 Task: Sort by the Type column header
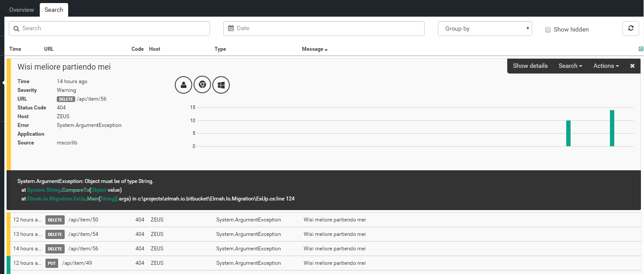[x=220, y=49]
